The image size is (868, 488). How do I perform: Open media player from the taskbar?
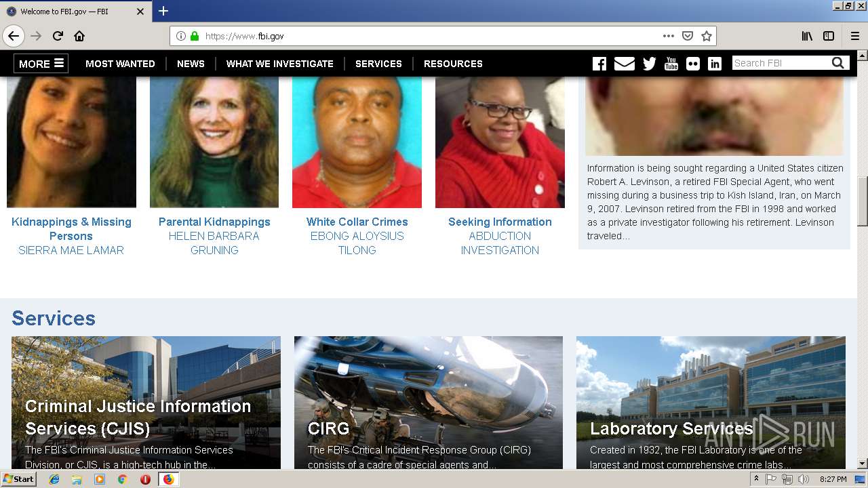point(100,479)
